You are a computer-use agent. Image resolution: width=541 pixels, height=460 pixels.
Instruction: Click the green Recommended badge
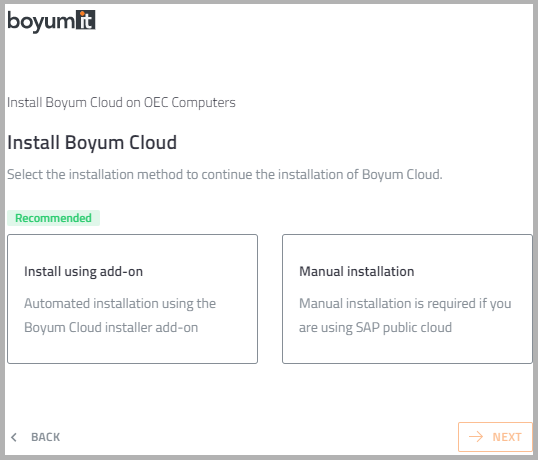[x=53, y=218]
